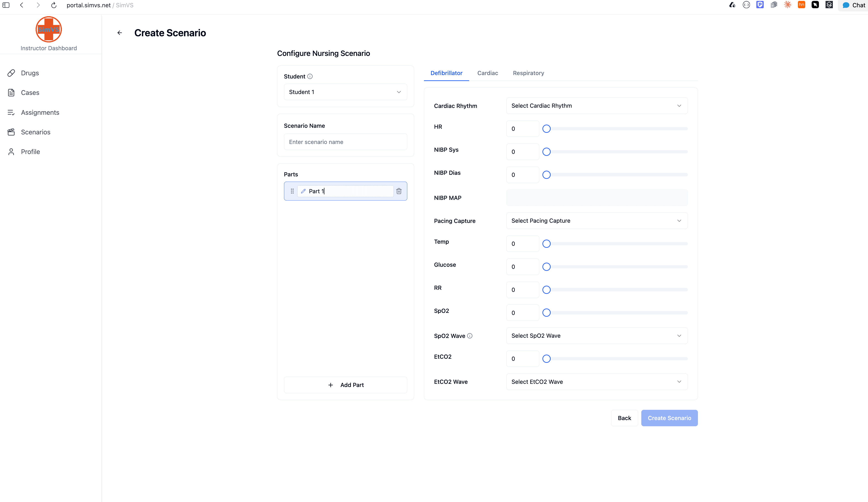Open the Student 1 dropdown
The width and height of the screenshot is (868, 502).
345,92
